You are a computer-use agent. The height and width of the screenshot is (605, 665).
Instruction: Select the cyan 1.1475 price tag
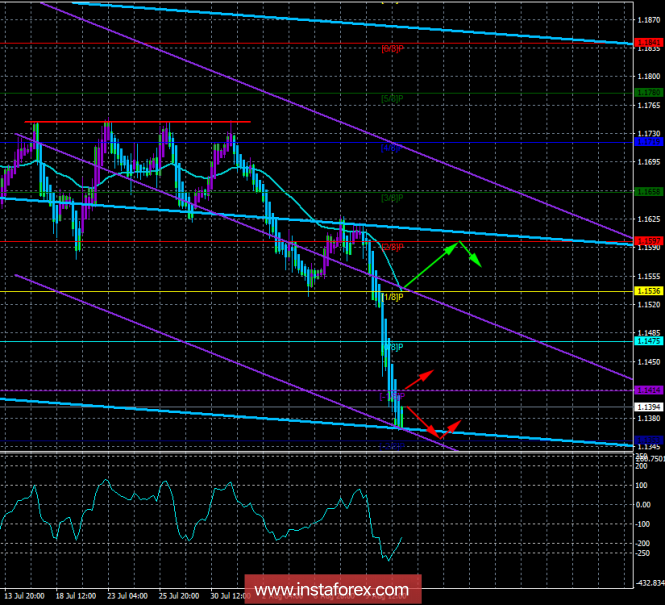tap(648, 341)
